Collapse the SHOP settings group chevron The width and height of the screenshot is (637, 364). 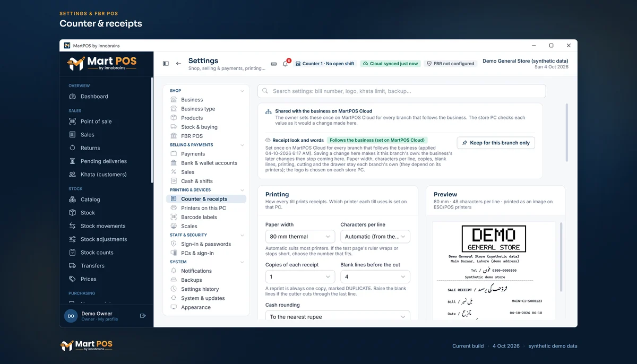pos(242,91)
